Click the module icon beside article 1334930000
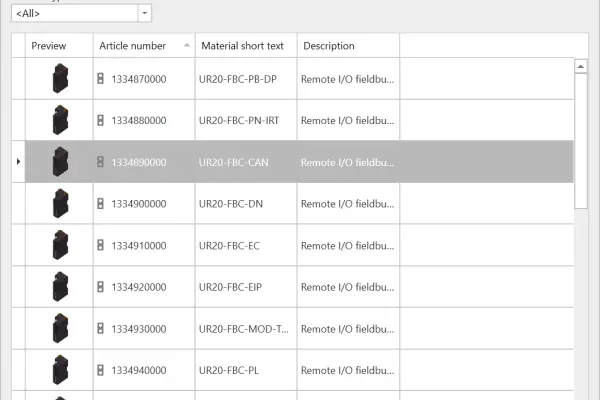This screenshot has height=400, width=600. click(100, 329)
